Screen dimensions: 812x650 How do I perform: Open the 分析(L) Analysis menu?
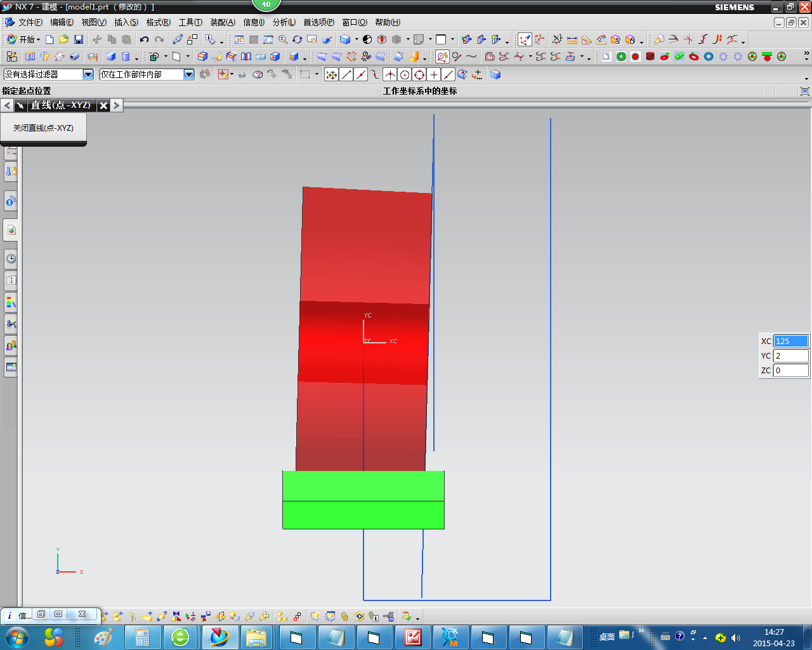point(284,22)
